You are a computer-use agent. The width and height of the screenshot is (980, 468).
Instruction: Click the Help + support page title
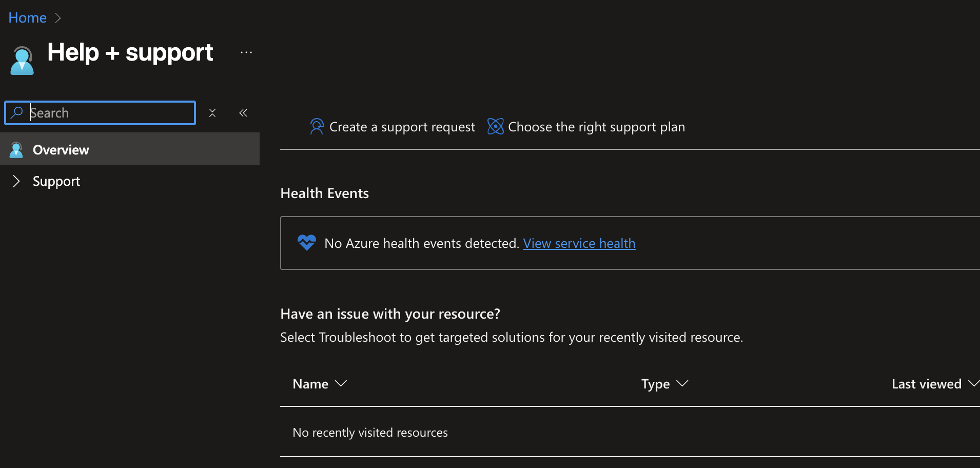(x=130, y=52)
